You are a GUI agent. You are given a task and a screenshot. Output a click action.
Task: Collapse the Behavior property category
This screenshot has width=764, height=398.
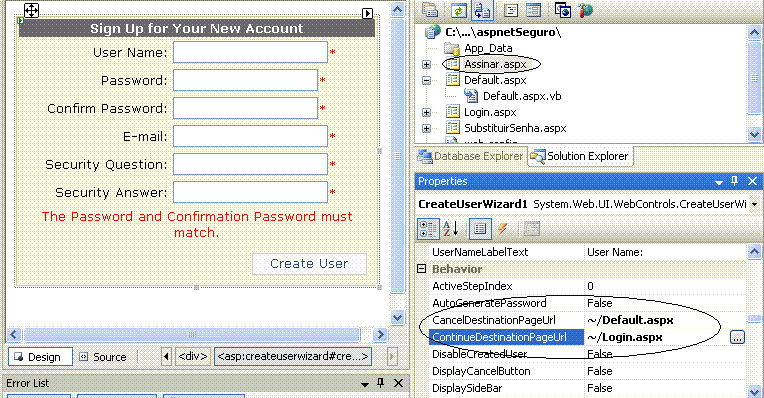click(422, 269)
